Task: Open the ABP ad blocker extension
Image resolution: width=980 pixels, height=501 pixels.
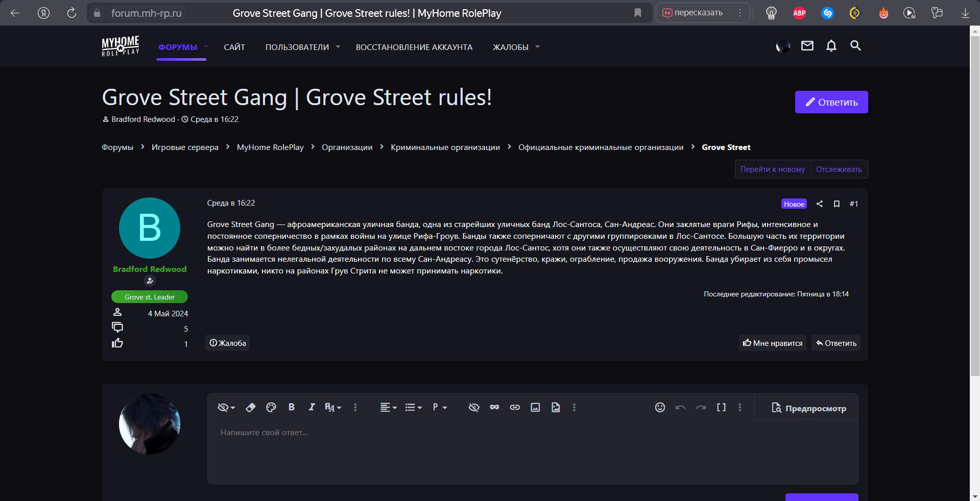Action: [x=799, y=13]
